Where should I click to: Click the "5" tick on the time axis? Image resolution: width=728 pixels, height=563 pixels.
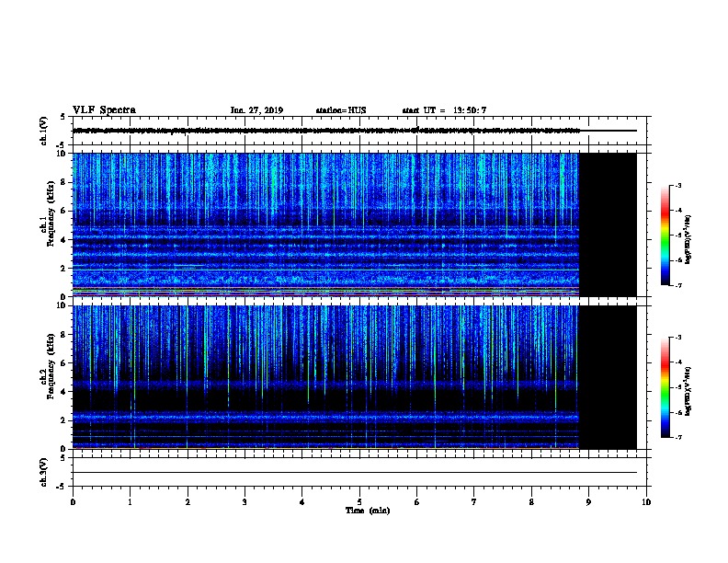tap(359, 501)
